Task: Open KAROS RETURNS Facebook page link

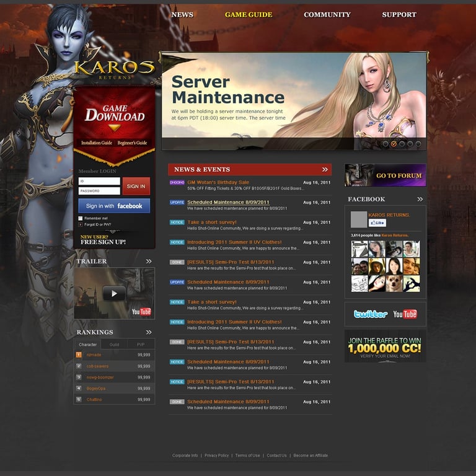Action: [389, 215]
